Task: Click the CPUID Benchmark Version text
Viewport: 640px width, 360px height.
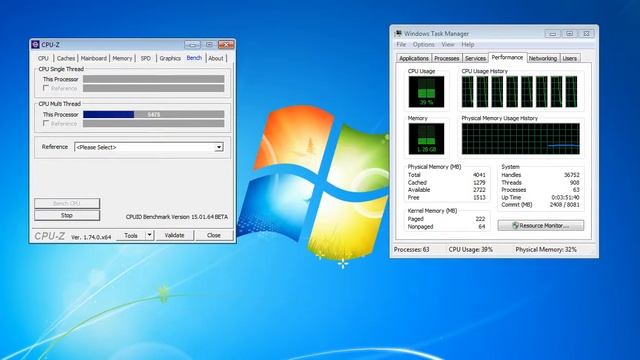Action: [177, 217]
